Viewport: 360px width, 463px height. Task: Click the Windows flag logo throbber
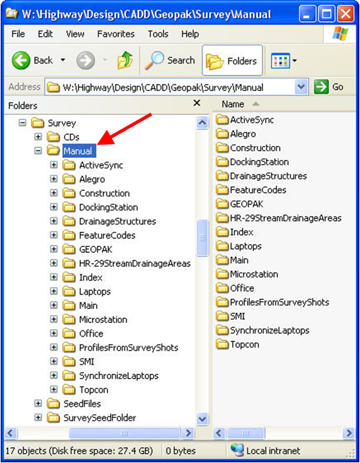pyautogui.click(x=340, y=34)
